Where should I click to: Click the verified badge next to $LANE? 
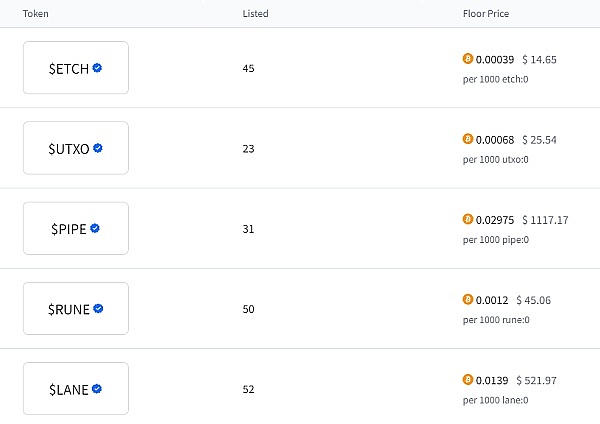[97, 389]
